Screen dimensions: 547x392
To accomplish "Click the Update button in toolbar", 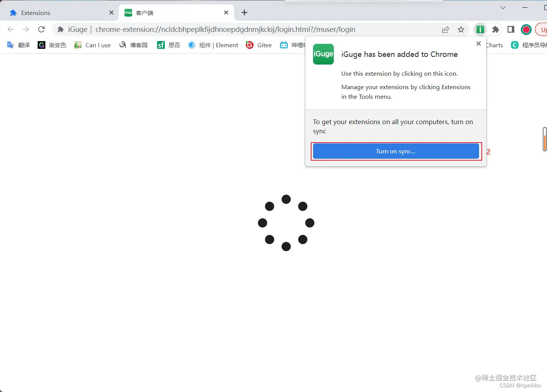I will tap(542, 29).
